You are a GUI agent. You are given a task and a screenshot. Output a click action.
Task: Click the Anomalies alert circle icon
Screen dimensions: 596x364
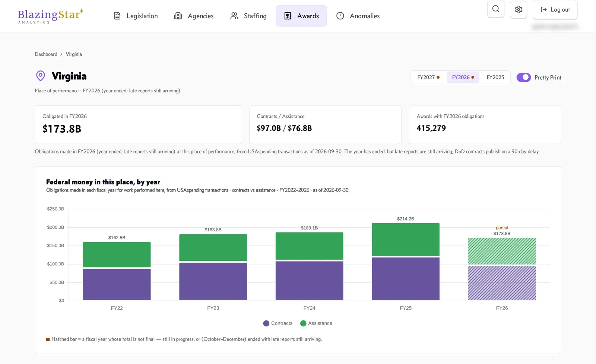(x=340, y=16)
